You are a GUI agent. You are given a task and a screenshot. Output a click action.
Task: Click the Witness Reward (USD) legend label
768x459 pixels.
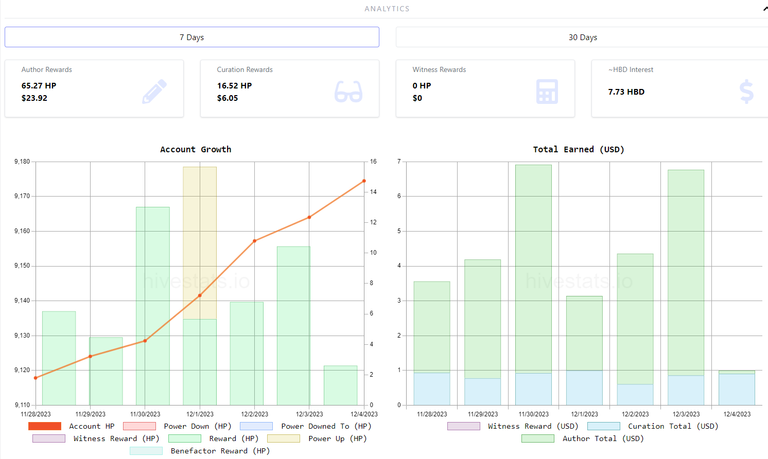tap(533, 426)
